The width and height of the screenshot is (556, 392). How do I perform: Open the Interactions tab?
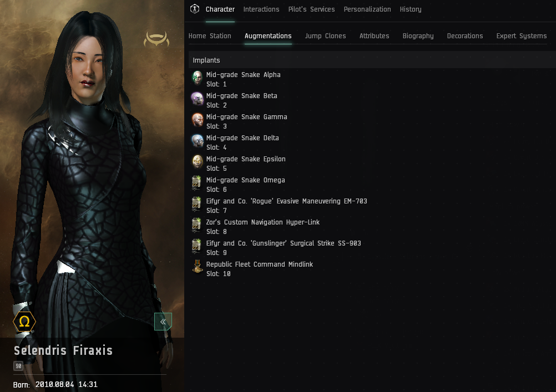[x=261, y=9]
